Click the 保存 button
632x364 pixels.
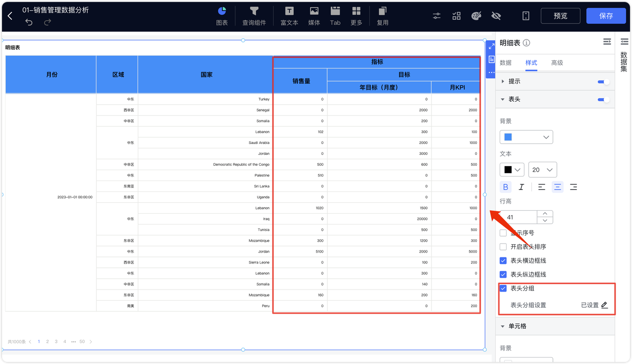(606, 16)
